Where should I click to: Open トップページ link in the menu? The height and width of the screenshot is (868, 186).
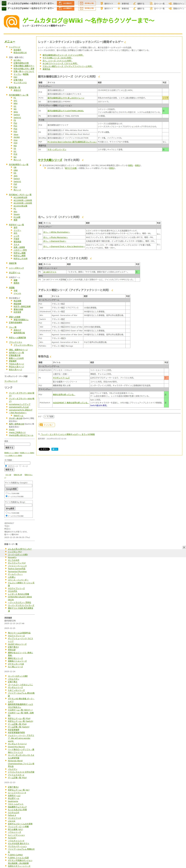(x=14, y=47)
